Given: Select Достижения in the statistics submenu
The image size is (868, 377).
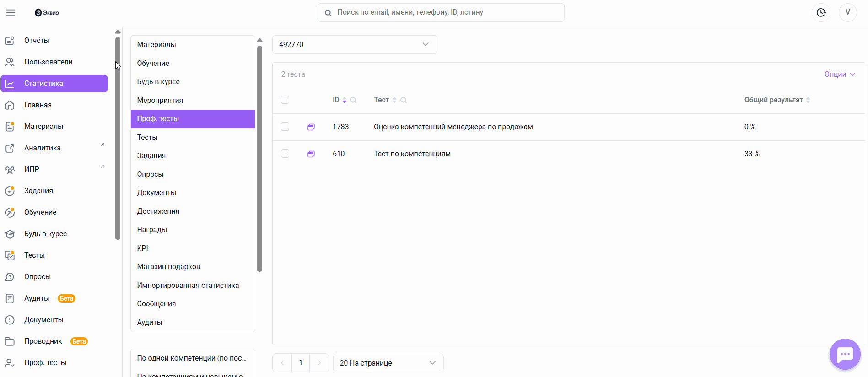Looking at the screenshot, I should pos(158,211).
